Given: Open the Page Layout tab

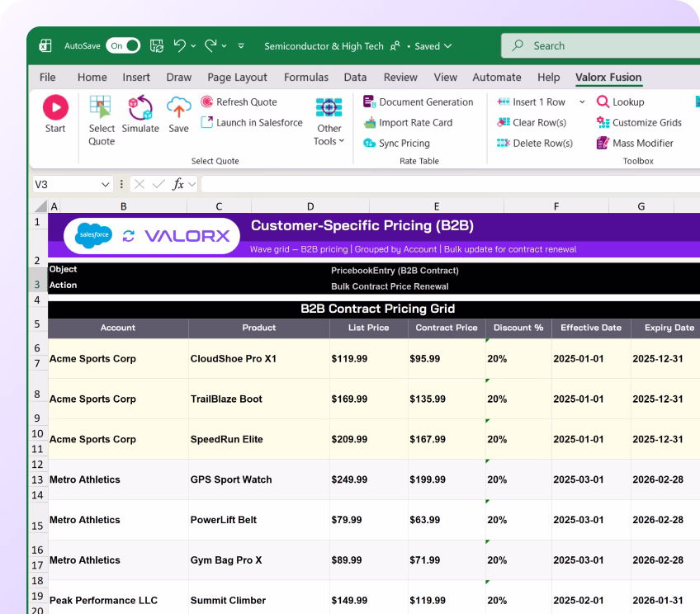Looking at the screenshot, I should (237, 78).
